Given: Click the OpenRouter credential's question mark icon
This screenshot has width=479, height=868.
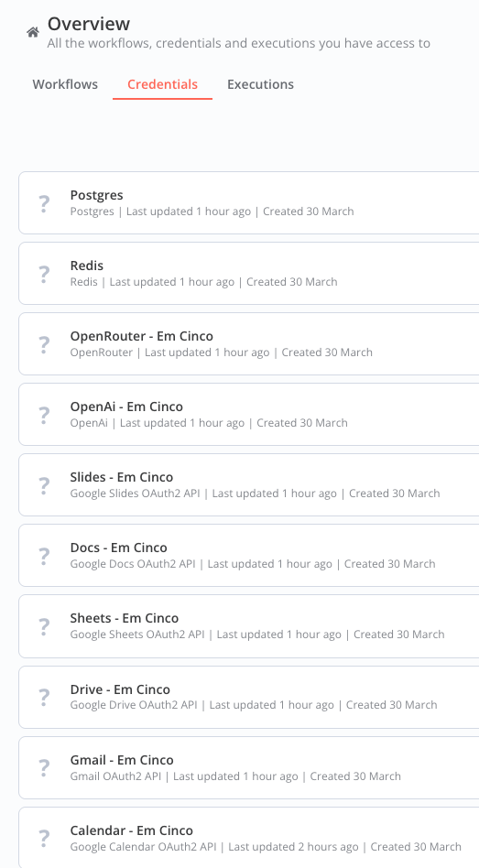Looking at the screenshot, I should (x=44, y=344).
